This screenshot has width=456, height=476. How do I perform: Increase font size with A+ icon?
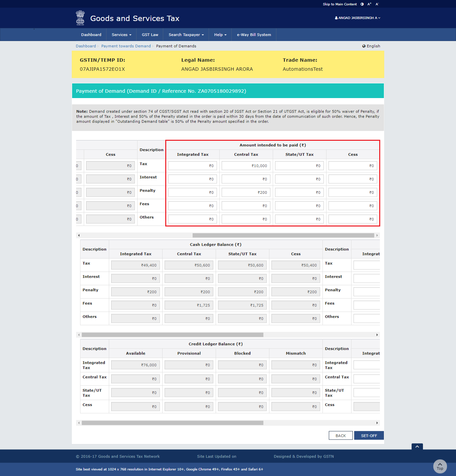pos(369,4)
